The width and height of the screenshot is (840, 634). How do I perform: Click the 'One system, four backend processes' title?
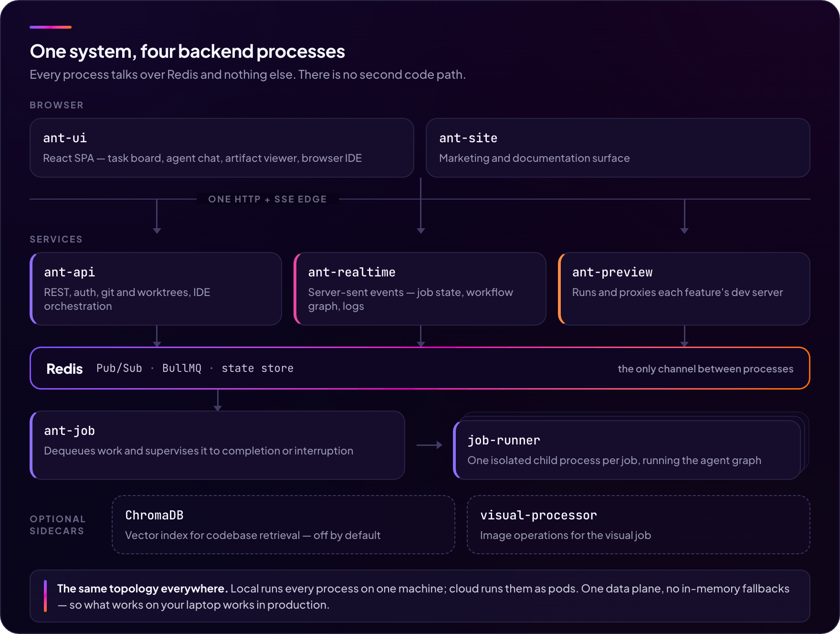point(187,52)
